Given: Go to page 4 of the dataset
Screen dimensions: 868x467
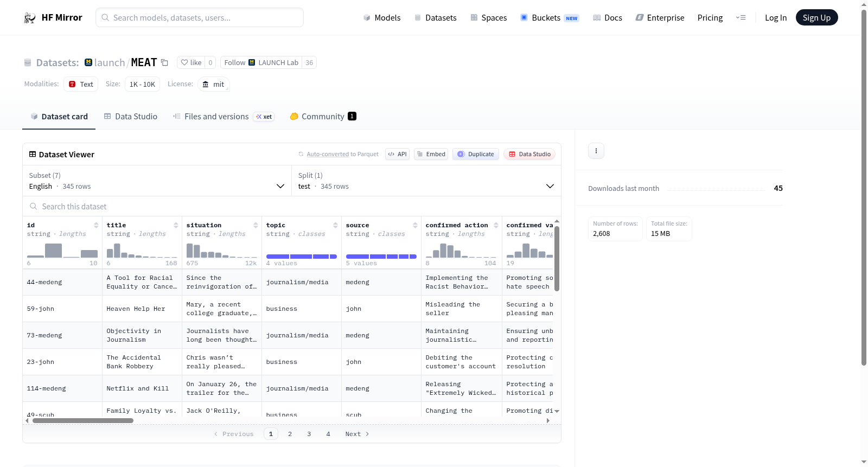Looking at the screenshot, I should 328,434.
